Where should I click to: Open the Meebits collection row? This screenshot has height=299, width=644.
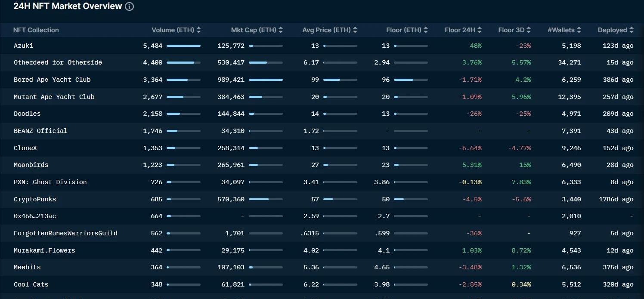pos(322,267)
